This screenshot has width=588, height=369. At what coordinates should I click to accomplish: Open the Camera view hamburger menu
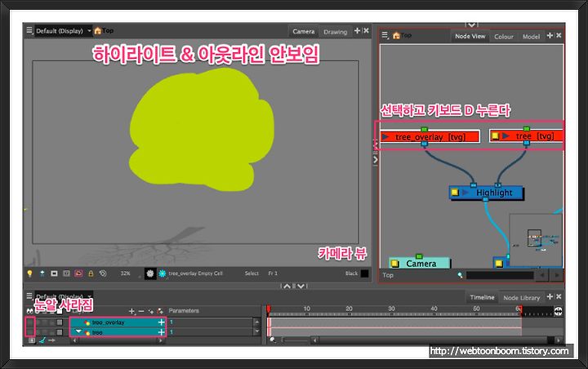(x=29, y=30)
